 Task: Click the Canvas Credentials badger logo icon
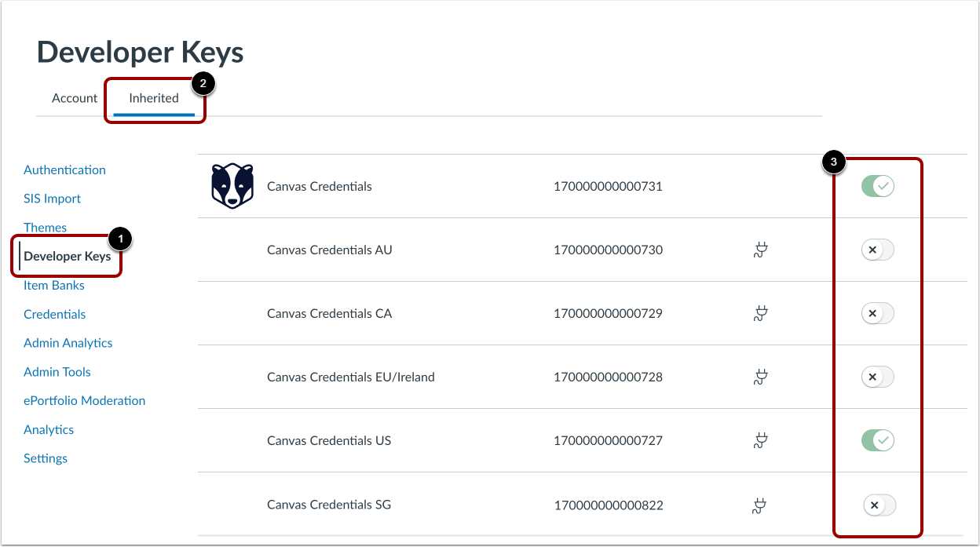[232, 186]
